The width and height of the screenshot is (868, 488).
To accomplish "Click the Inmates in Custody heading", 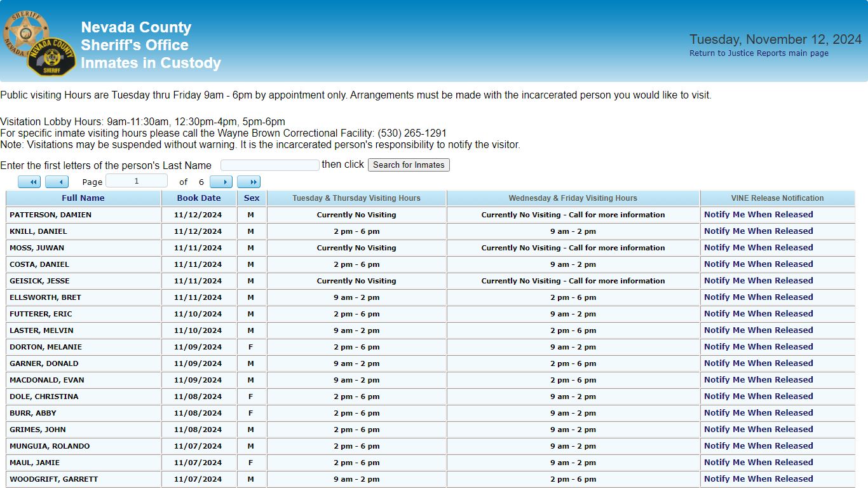I will tap(151, 63).
